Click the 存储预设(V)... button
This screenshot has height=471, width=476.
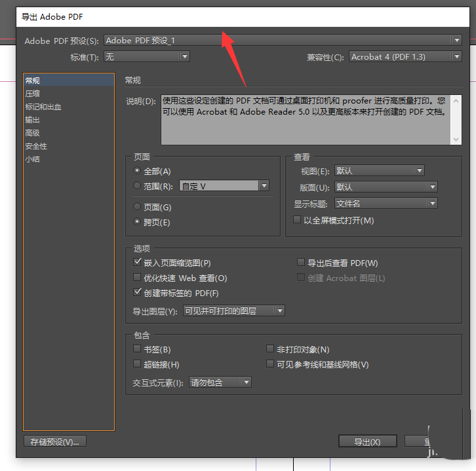(55, 442)
